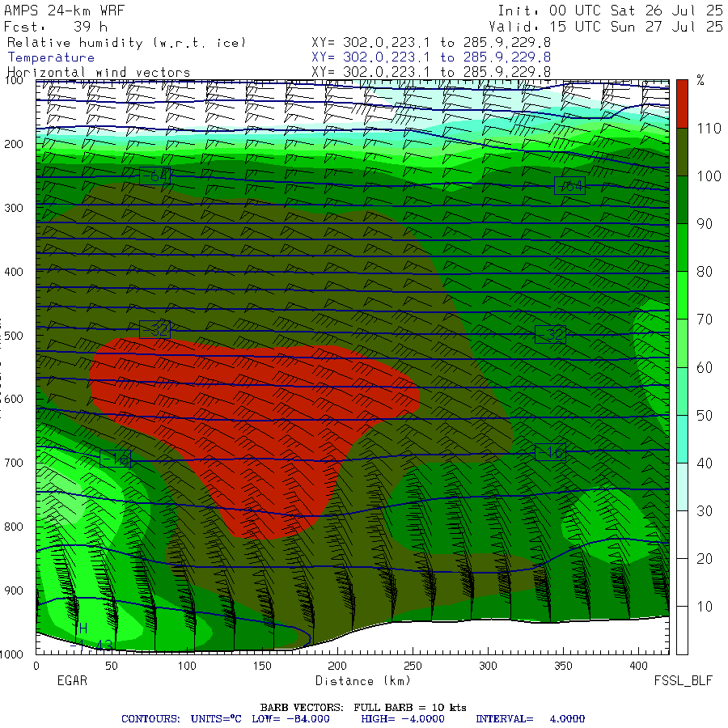Click the left '-32' temperature contour label
The width and height of the screenshot is (728, 728).
click(155, 330)
